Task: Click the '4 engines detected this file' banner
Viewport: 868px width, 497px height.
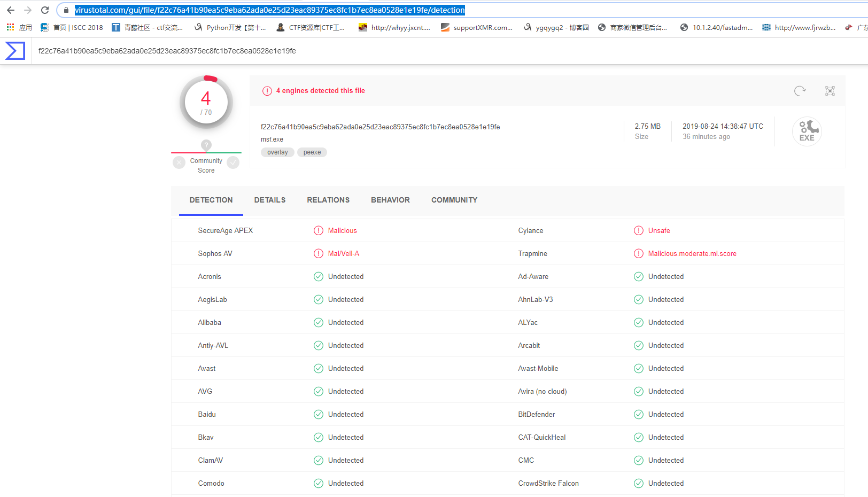Action: click(x=321, y=90)
